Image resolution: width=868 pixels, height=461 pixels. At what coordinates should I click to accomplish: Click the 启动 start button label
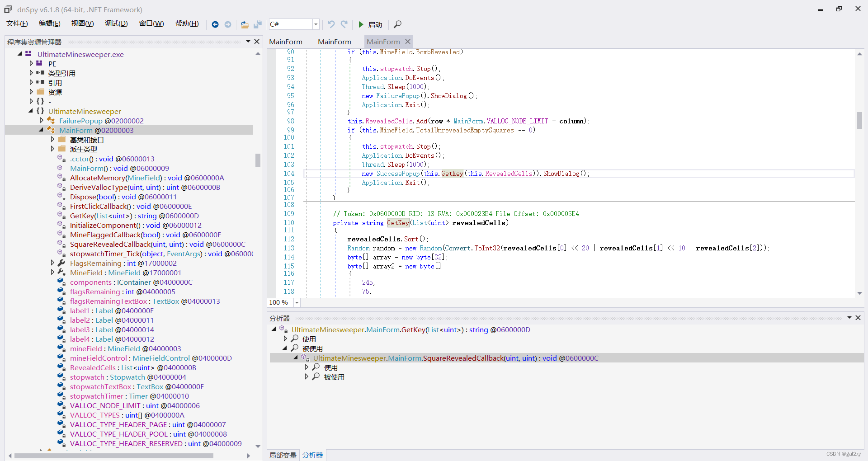coord(375,24)
